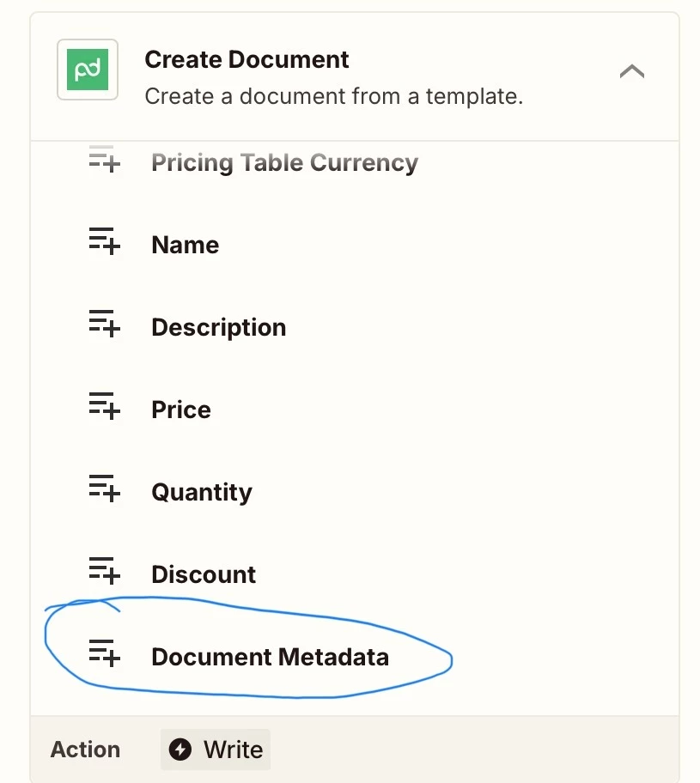Image resolution: width=700 pixels, height=783 pixels.
Task: Click the Action label in footer
Action: pos(85,749)
